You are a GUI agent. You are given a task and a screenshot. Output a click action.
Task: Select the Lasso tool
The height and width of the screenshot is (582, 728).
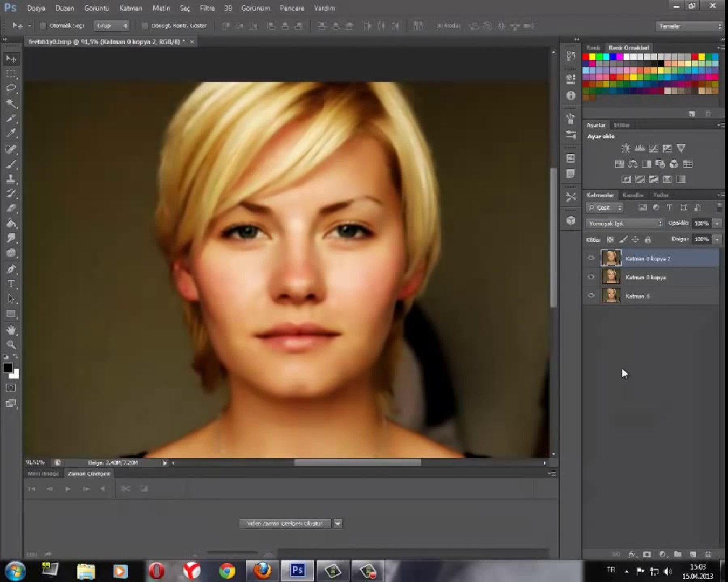pos(11,88)
